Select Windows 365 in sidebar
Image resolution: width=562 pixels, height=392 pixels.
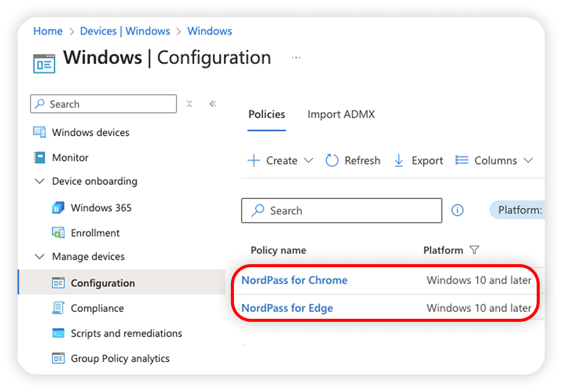pos(101,208)
